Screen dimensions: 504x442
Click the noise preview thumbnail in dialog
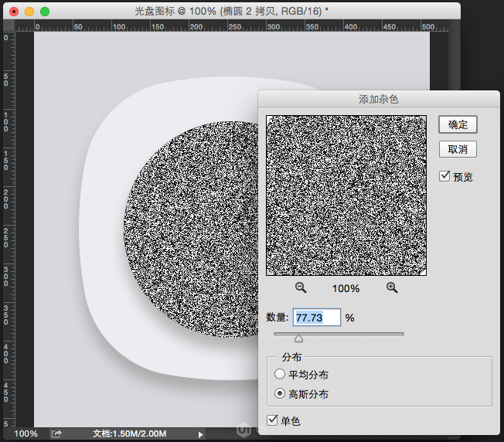pos(346,195)
